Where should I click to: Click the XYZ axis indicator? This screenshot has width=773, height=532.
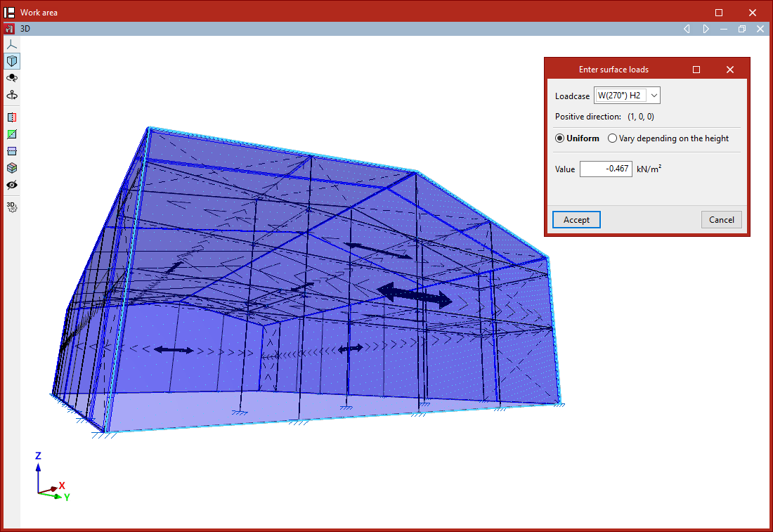52,477
